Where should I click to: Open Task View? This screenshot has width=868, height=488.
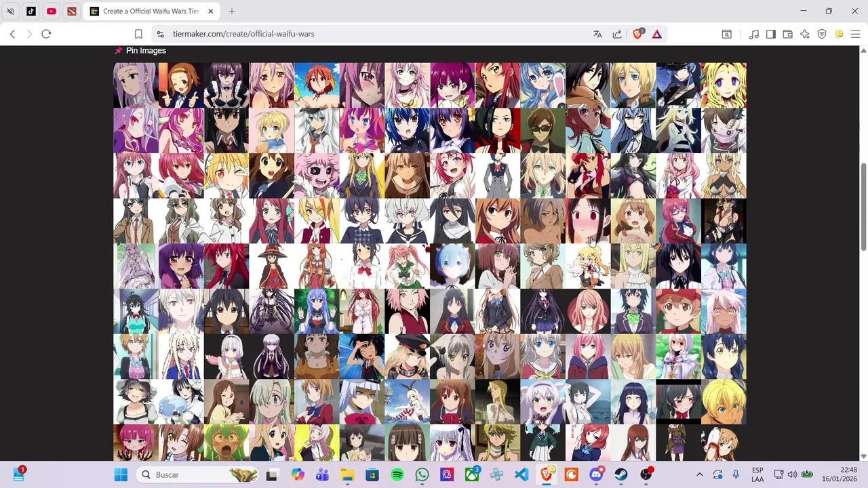pyautogui.click(x=271, y=474)
